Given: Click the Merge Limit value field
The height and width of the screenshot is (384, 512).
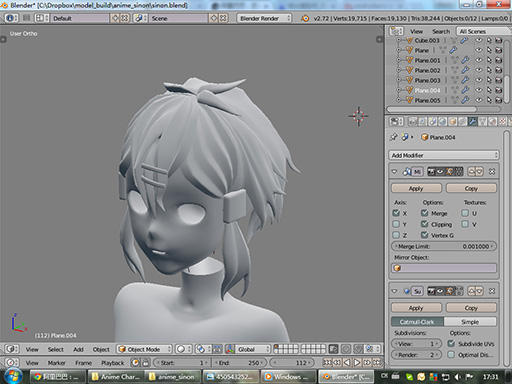Looking at the screenshot, I should click(x=444, y=246).
